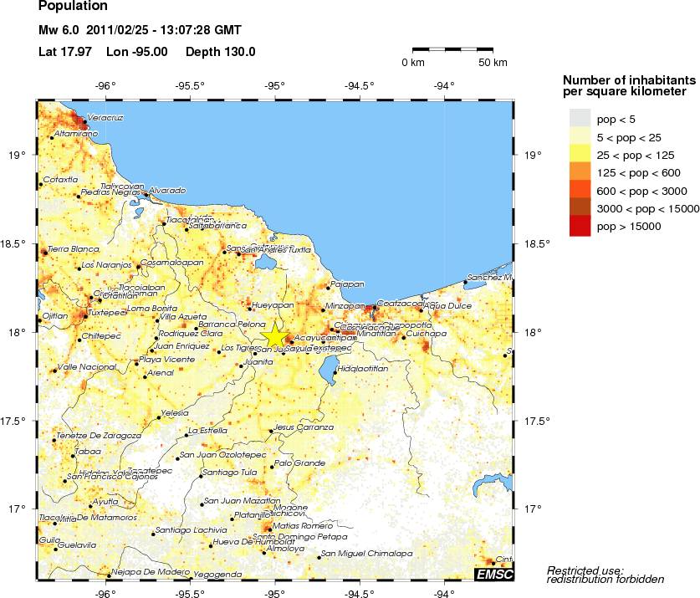
Task: Select the Jesus Carranza city marker
Action: point(271,432)
